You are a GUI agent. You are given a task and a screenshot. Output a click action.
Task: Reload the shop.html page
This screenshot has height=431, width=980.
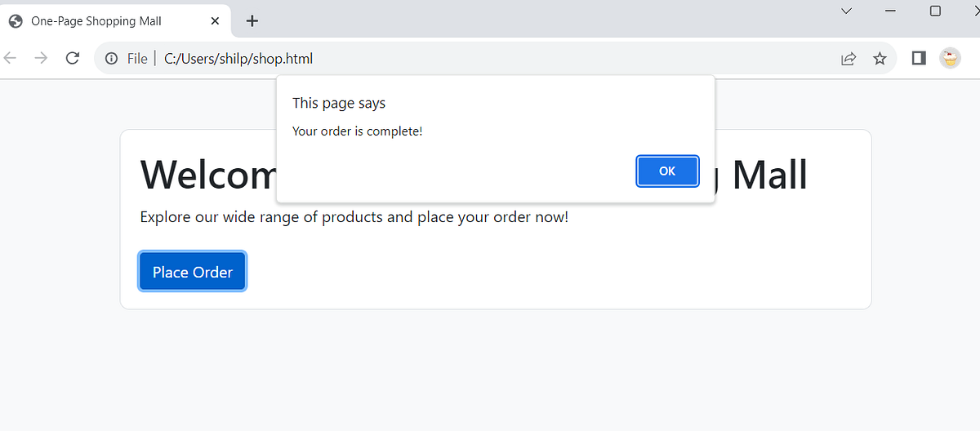pyautogui.click(x=72, y=58)
